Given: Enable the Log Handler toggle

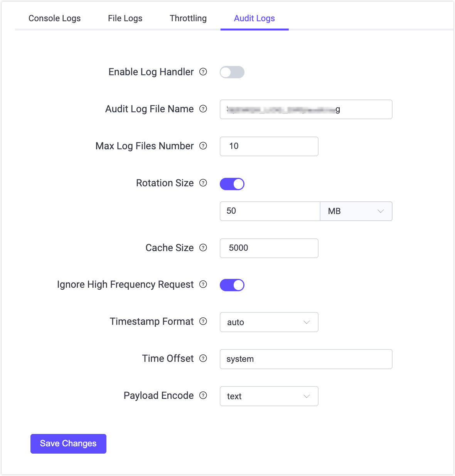Looking at the screenshot, I should 232,72.
